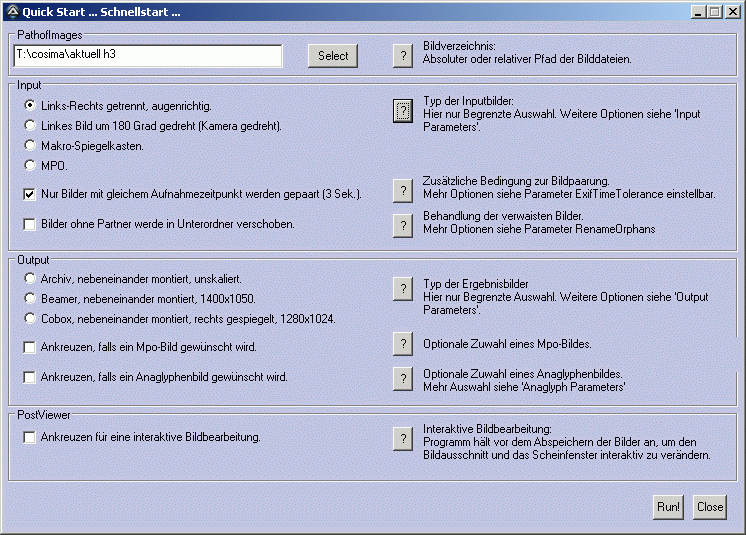
Task: Disable pairing by gleichem Aufnahmezeitpunkt checkbox
Action: tap(30, 194)
